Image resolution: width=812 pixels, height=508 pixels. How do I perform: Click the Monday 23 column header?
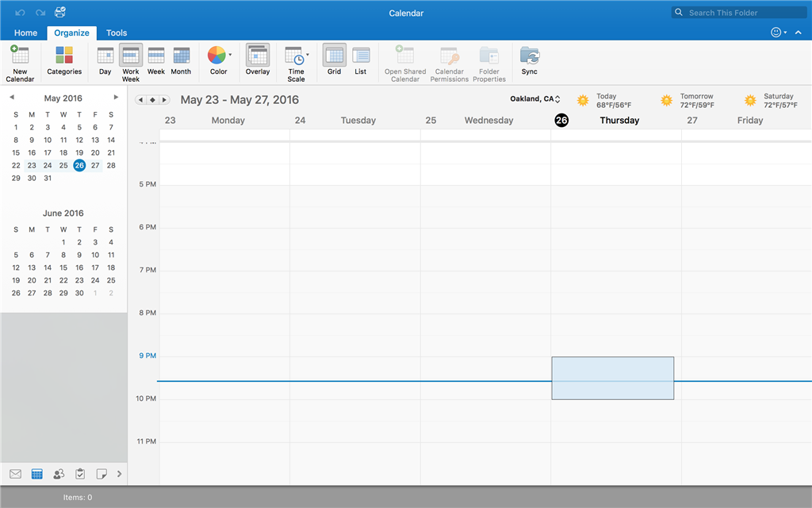click(x=224, y=121)
